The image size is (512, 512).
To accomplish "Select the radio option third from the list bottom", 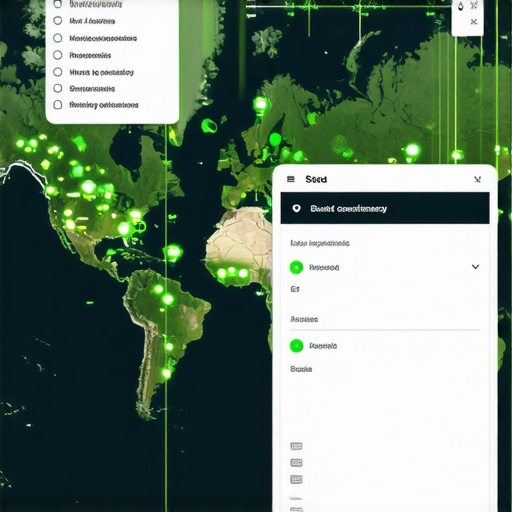I will (58, 72).
